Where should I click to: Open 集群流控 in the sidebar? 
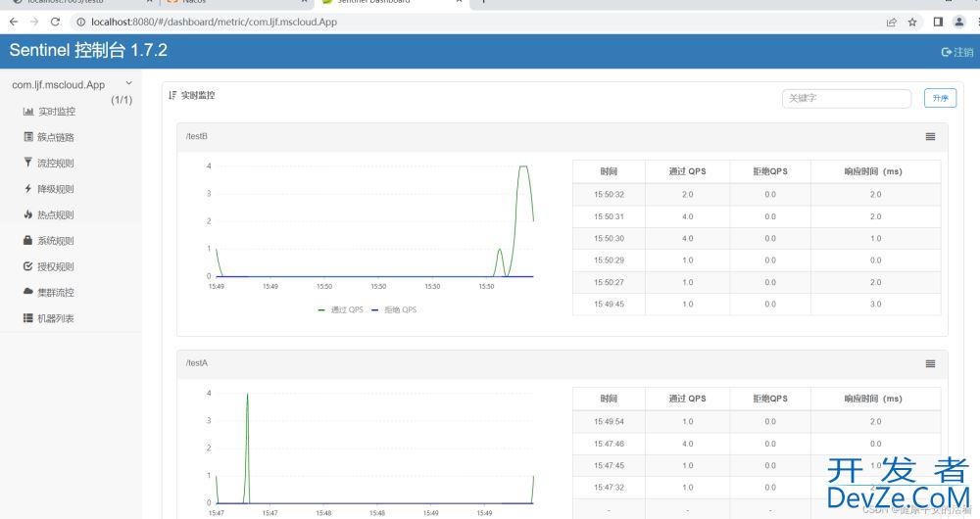[55, 292]
